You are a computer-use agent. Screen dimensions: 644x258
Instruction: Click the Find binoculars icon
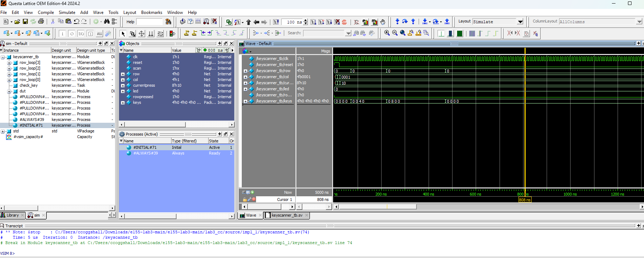[x=107, y=22]
